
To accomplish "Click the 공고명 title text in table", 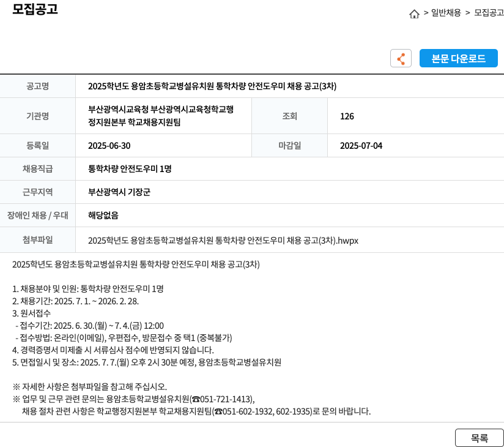I will (x=212, y=86).
